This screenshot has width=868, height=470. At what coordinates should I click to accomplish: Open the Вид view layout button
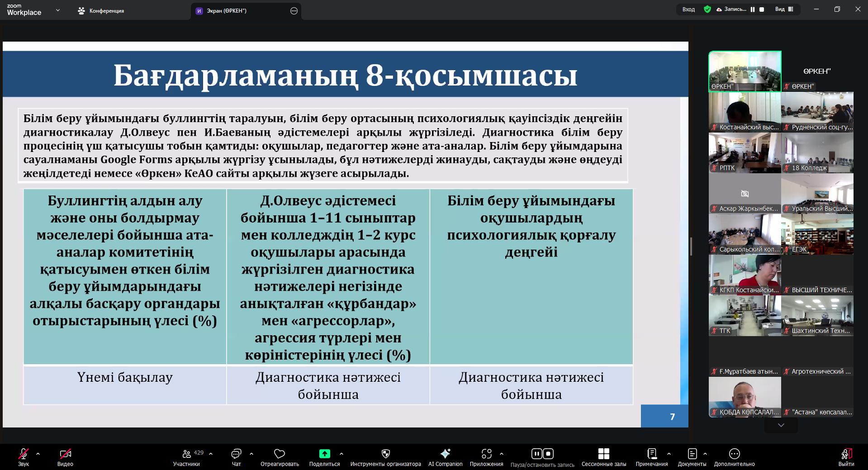click(784, 9)
